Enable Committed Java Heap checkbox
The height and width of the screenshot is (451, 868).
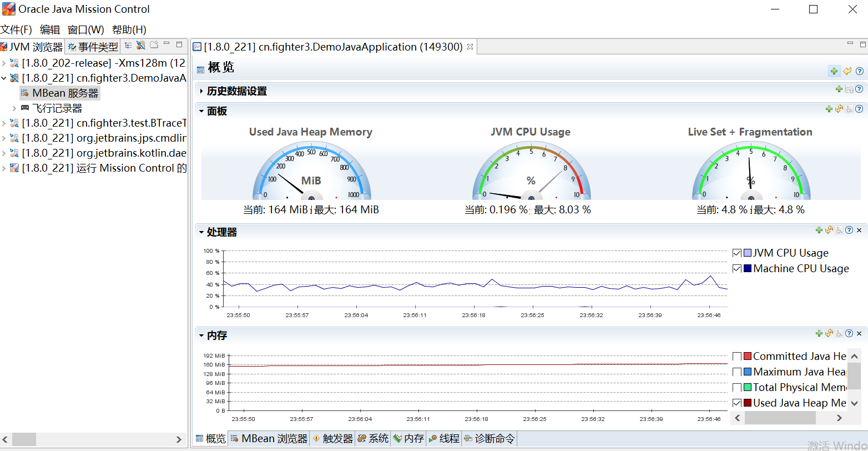(737, 356)
